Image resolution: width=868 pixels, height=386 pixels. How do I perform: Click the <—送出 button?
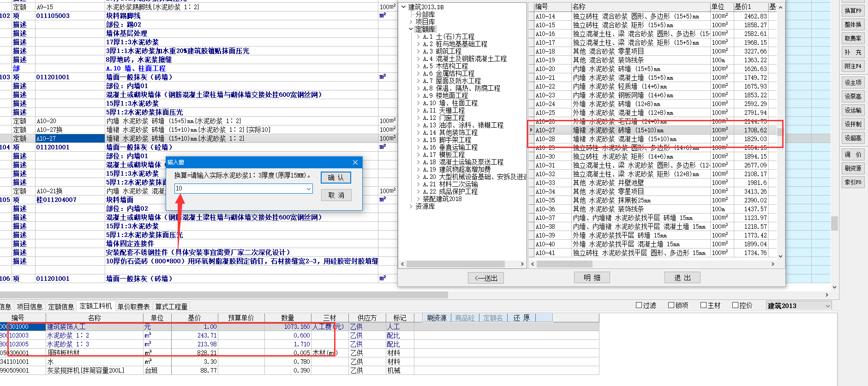[486, 278]
